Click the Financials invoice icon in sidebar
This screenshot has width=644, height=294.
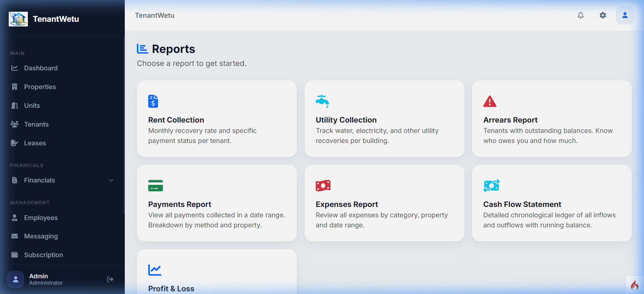(x=14, y=180)
